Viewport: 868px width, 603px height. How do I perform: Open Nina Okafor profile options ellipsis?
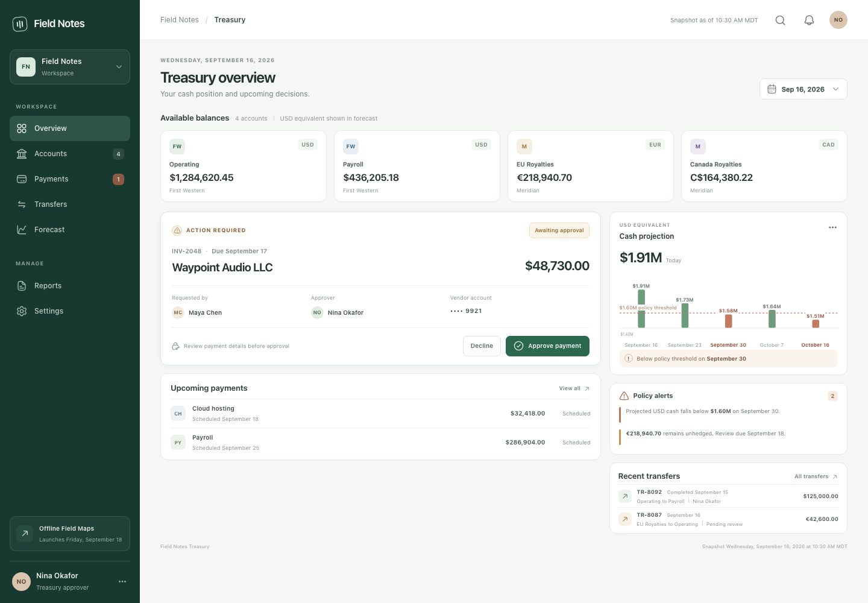pyautogui.click(x=122, y=581)
